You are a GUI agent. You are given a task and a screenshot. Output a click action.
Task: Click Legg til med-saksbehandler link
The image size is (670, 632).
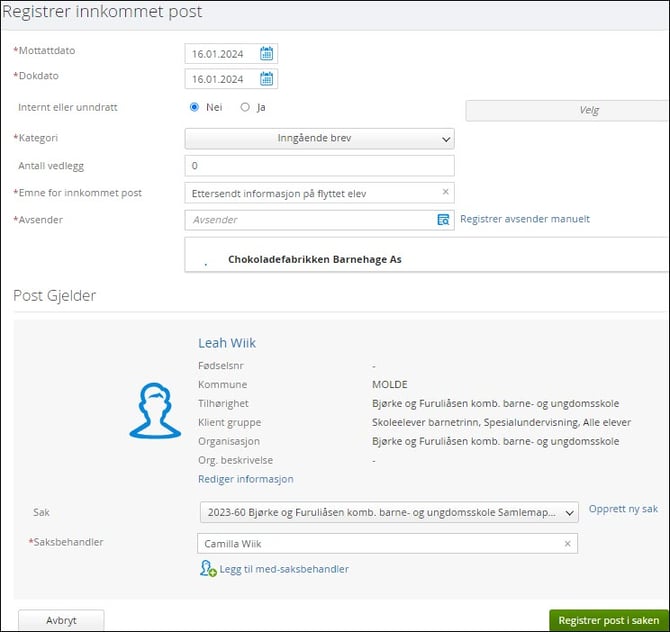[x=284, y=569]
